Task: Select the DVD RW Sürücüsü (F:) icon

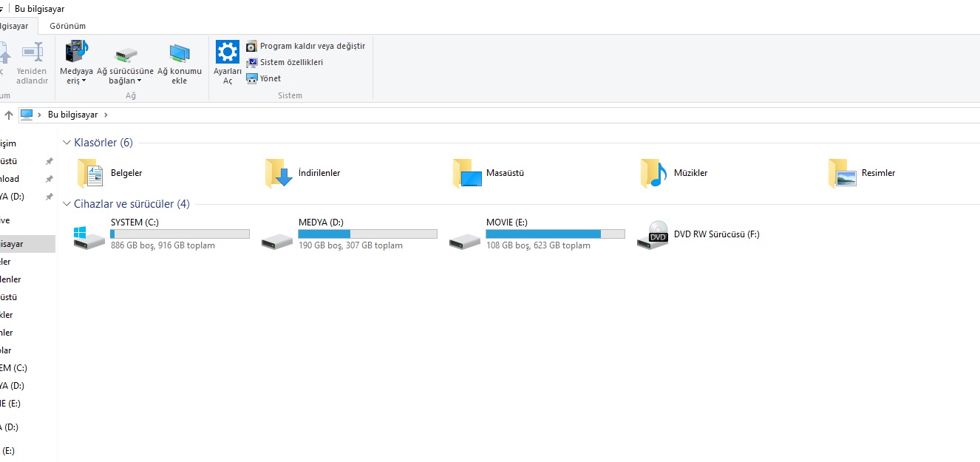Action: (652, 235)
